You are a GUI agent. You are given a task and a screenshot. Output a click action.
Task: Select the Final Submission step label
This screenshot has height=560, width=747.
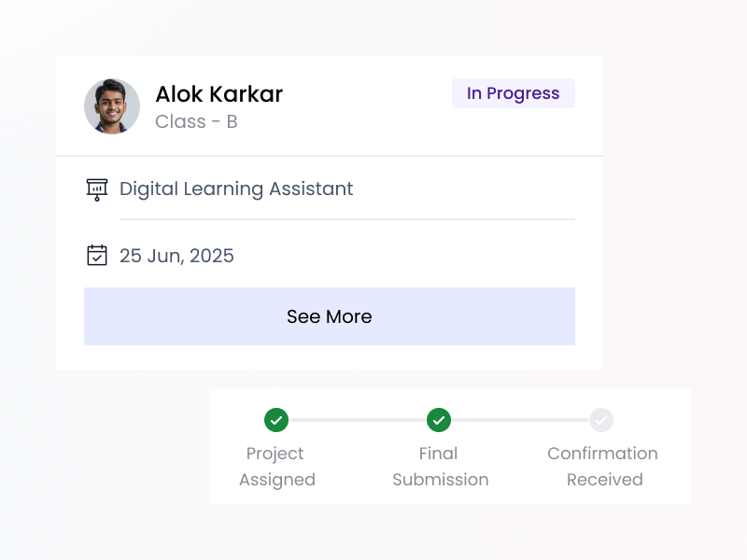pyautogui.click(x=439, y=466)
